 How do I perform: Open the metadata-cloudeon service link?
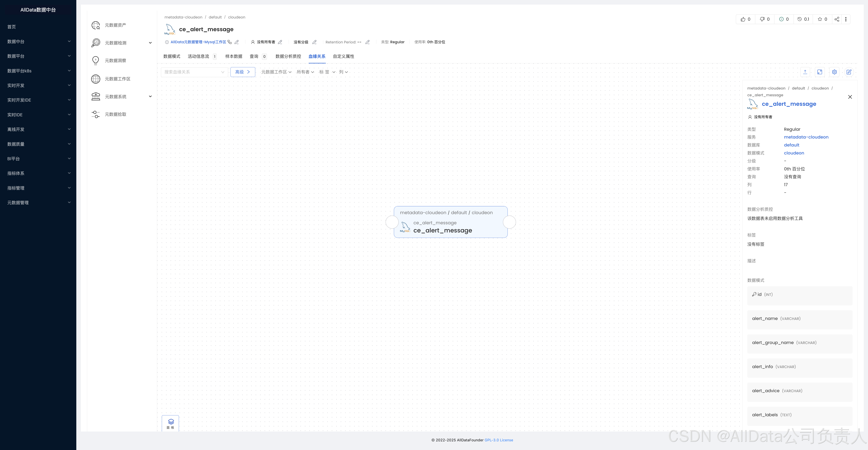tap(806, 137)
